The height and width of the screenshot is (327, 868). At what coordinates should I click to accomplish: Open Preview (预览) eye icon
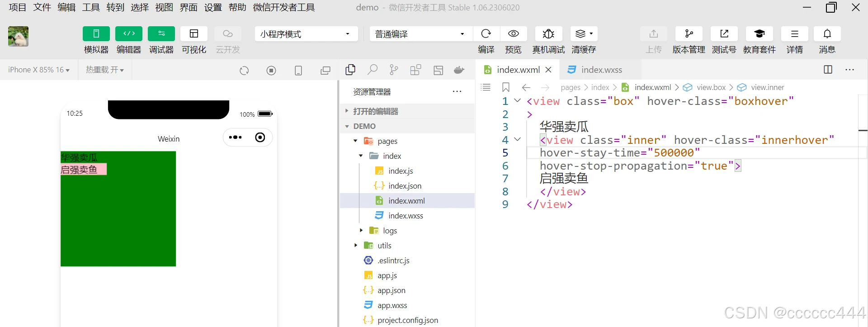[513, 34]
